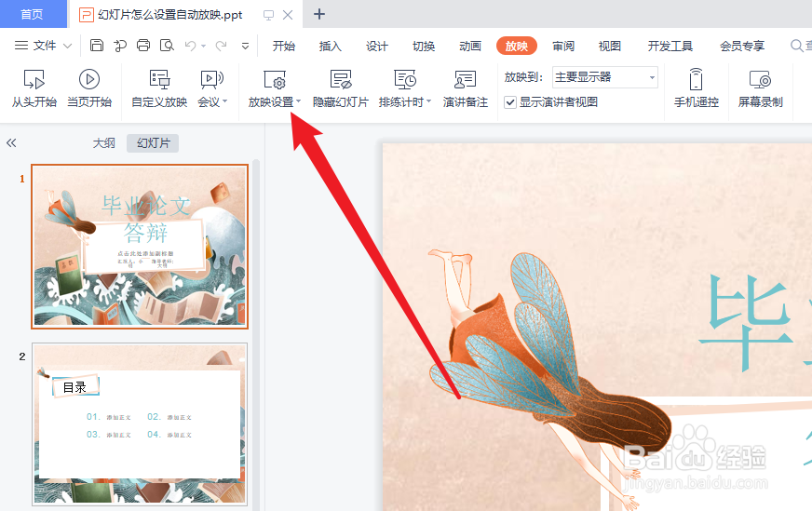Add a new tab with plus button
Screen dimensions: 812x511
coord(319,14)
